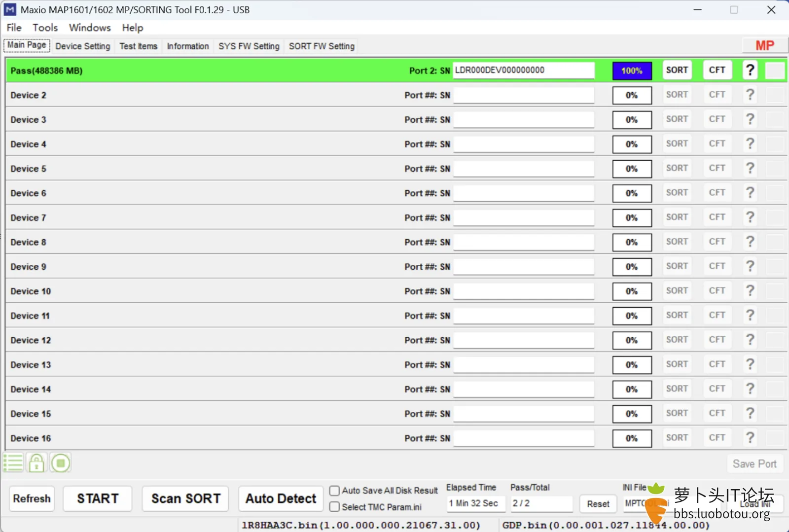The height and width of the screenshot is (532, 789).
Task: Click the 0% progress box for Device 16
Action: [632, 438]
